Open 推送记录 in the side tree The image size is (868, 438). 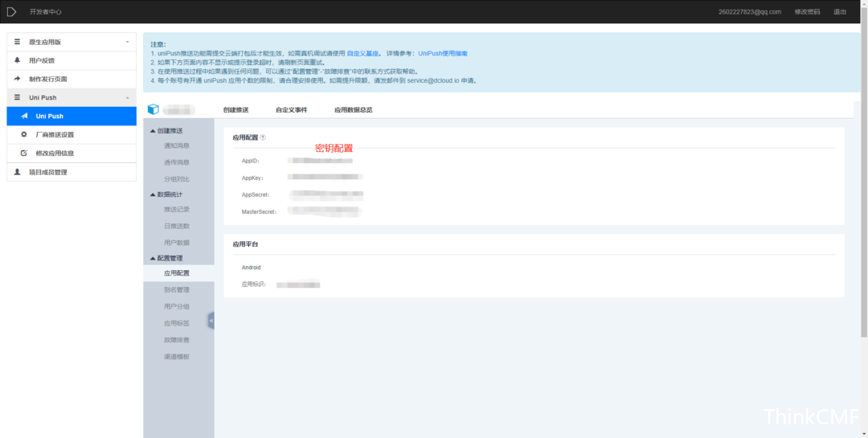[177, 209]
